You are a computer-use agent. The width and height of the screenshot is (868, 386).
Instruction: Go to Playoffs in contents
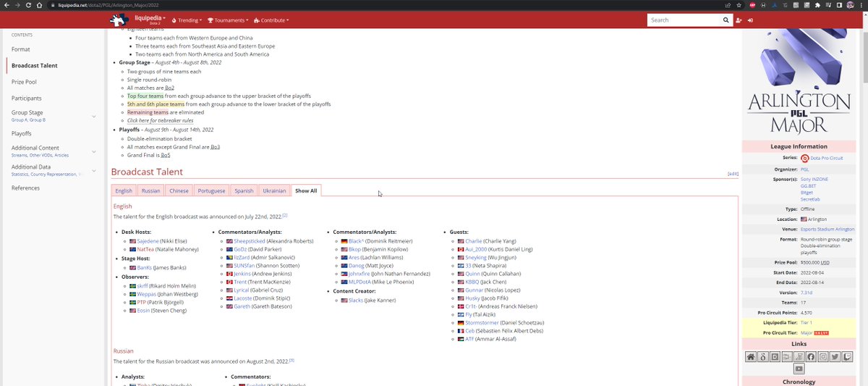pyautogui.click(x=22, y=134)
